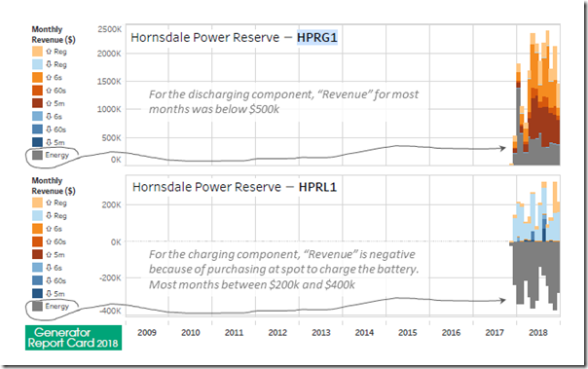Select grey Energy swatch in HPRG1 legend
Screen dimensions: 588x369
click(38, 155)
